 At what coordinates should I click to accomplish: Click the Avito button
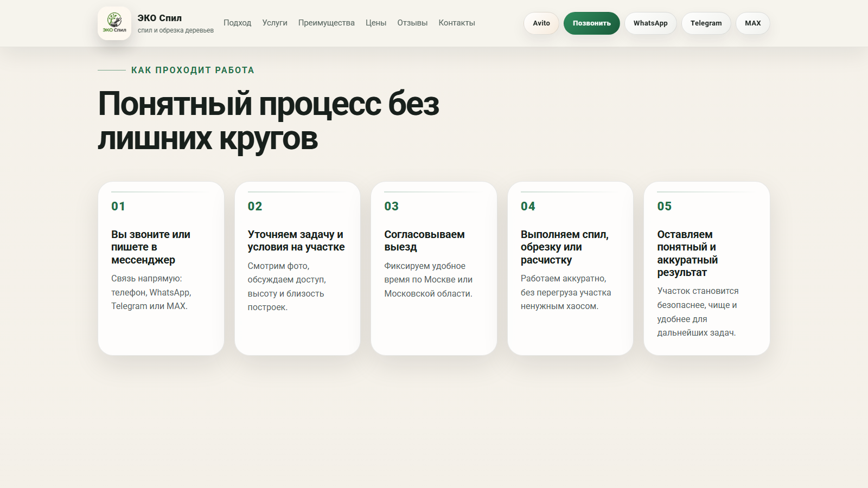click(541, 23)
